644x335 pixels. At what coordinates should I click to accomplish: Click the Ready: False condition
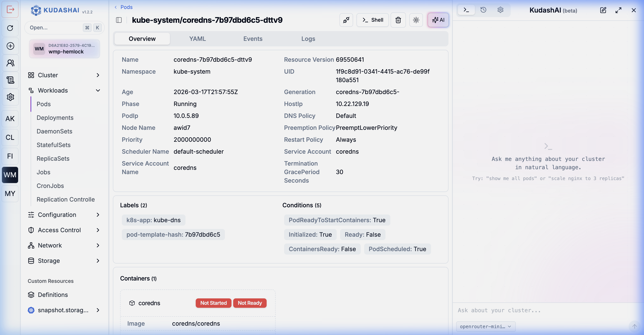tap(362, 235)
